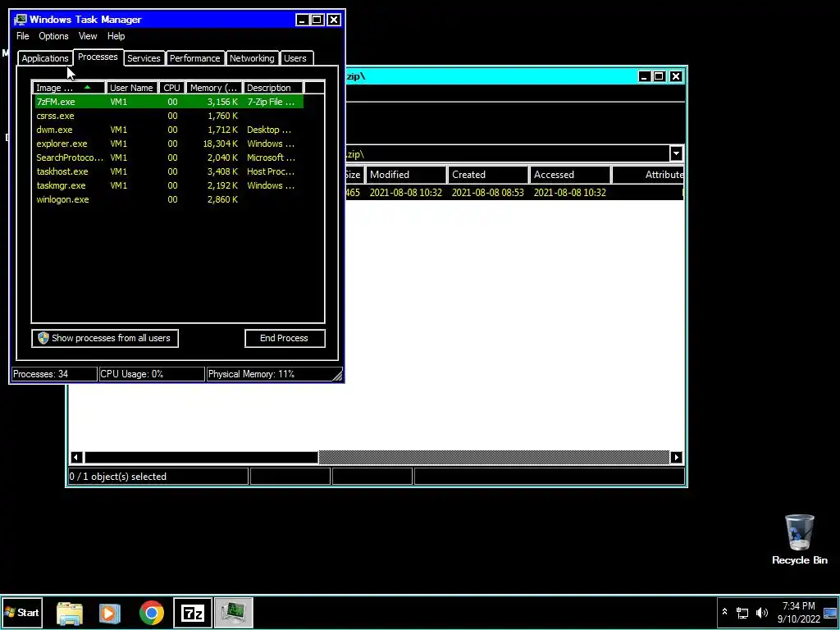
Task: Click 18,304 K memory value for explorer.exe
Action: pyautogui.click(x=220, y=144)
